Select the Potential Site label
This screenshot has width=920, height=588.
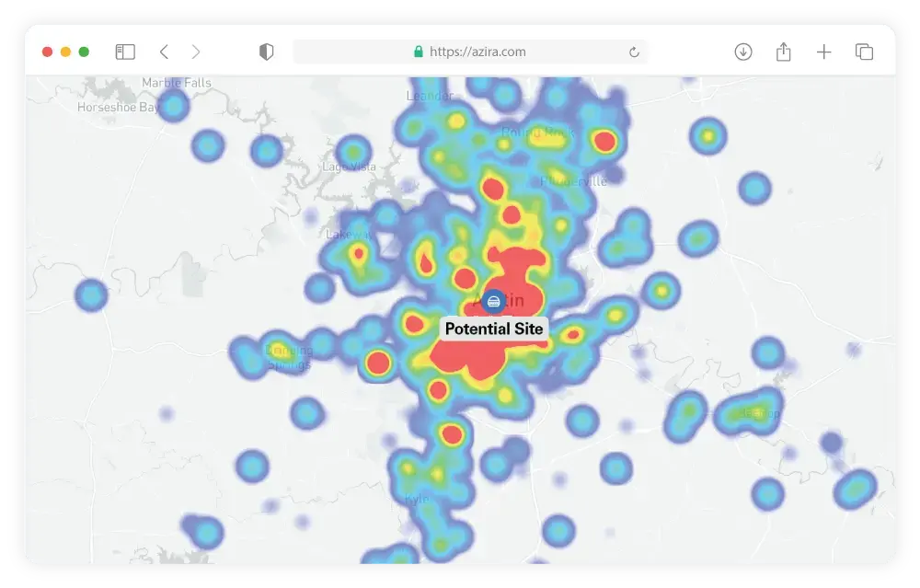click(x=494, y=329)
